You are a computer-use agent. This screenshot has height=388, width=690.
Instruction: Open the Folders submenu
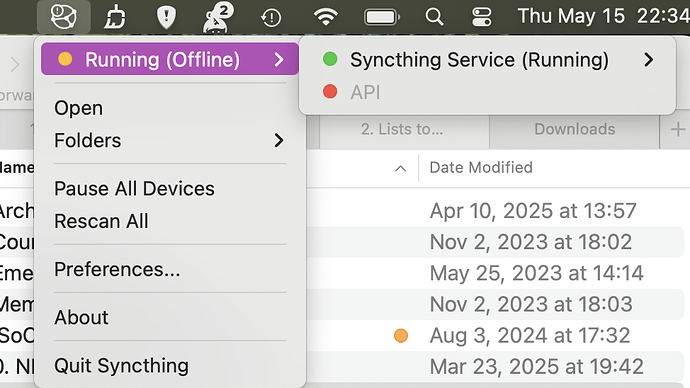pos(170,140)
